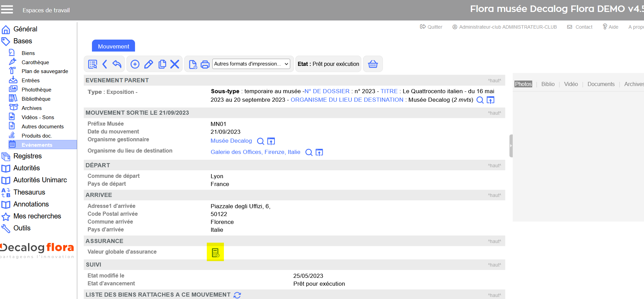Viewport: 644px width, 299px height.
Task: Open the results list icon in toolbar
Action: click(x=93, y=64)
